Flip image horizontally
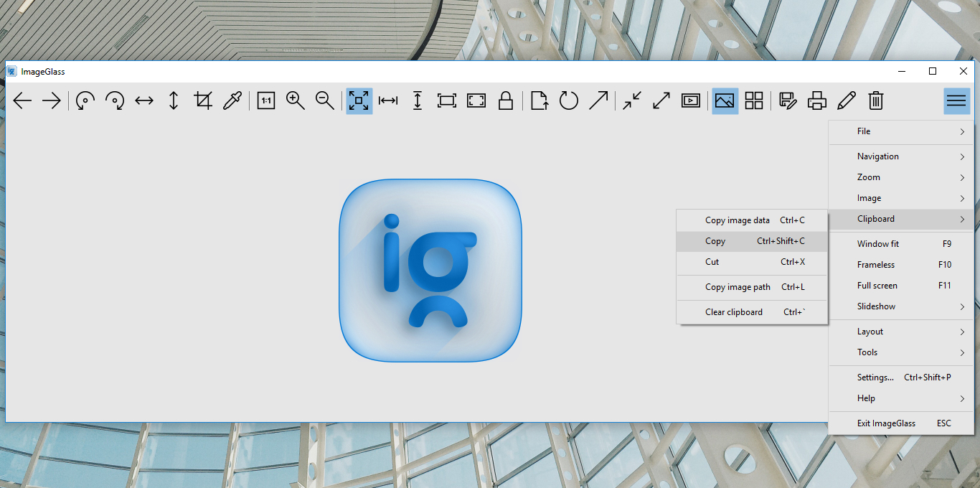Image resolution: width=980 pixels, height=488 pixels. 144,101
